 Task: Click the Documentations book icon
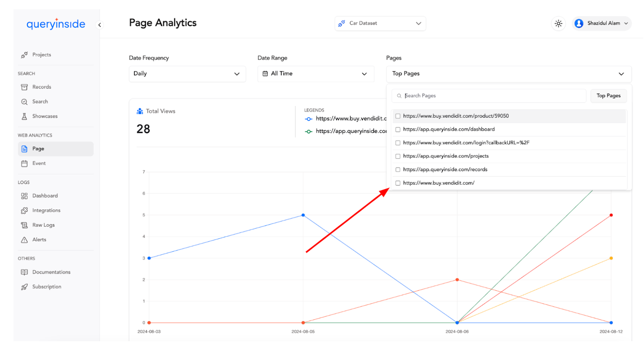25,272
